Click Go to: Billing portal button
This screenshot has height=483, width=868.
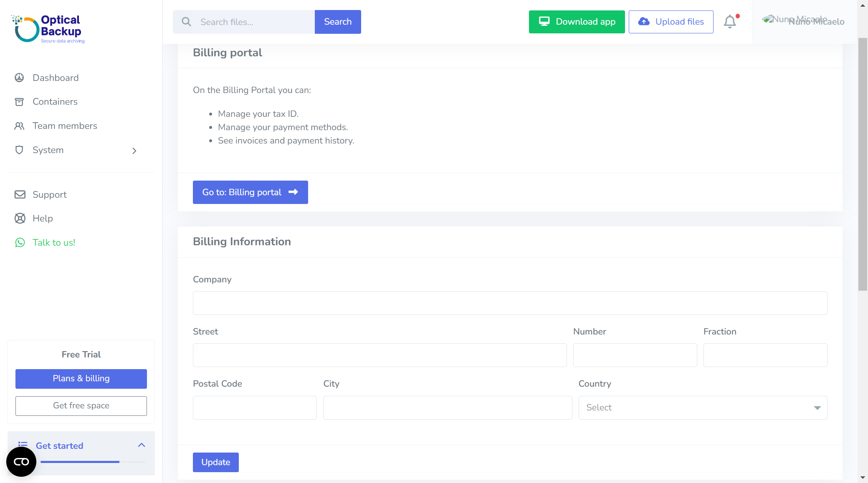(x=250, y=192)
